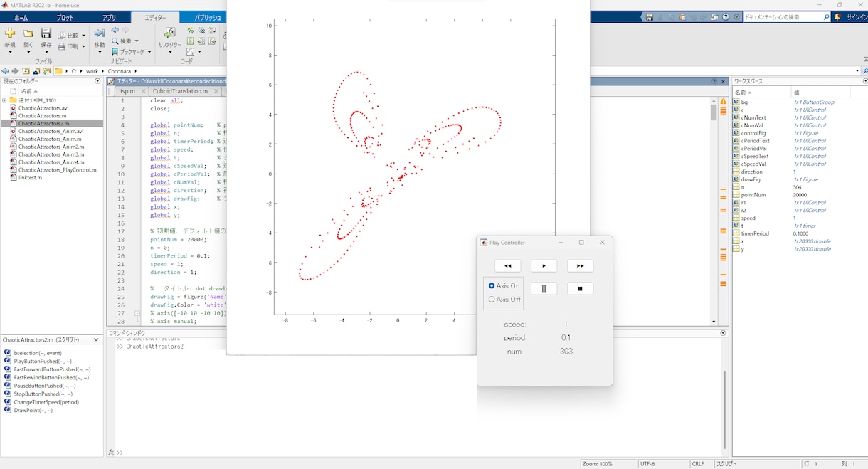This screenshot has height=469, width=868.
Task: Click the 新規 (New) file icon
Action: (9, 33)
